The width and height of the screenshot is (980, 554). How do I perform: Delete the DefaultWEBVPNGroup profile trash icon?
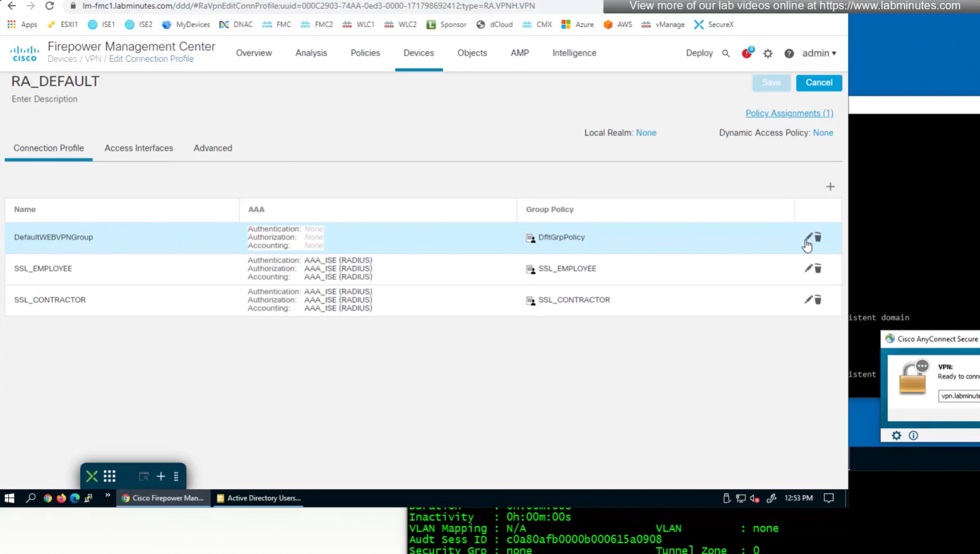tap(818, 237)
